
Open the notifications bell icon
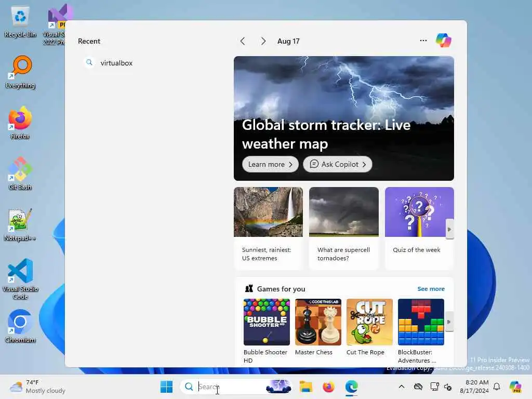point(497,387)
